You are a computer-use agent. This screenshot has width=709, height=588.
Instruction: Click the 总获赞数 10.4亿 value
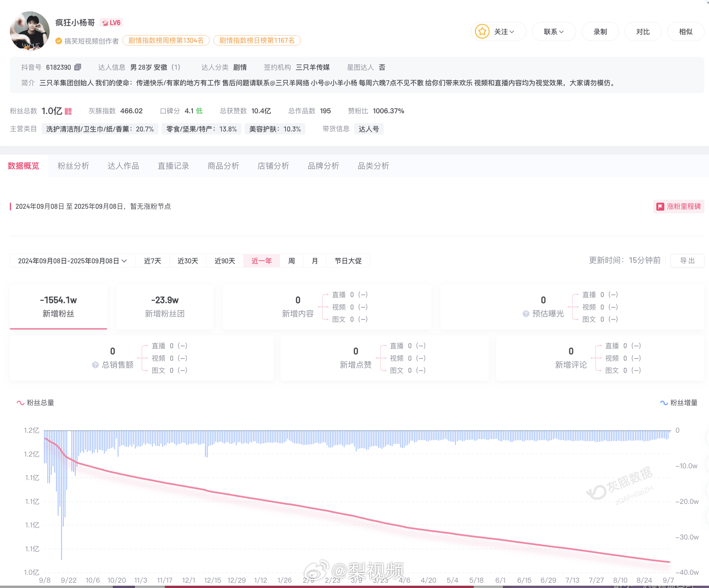261,111
